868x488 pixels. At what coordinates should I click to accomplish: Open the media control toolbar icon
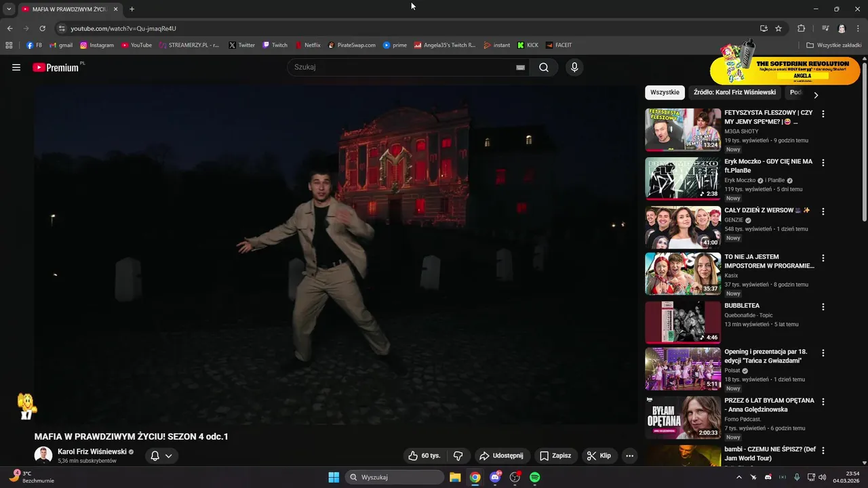(825, 28)
